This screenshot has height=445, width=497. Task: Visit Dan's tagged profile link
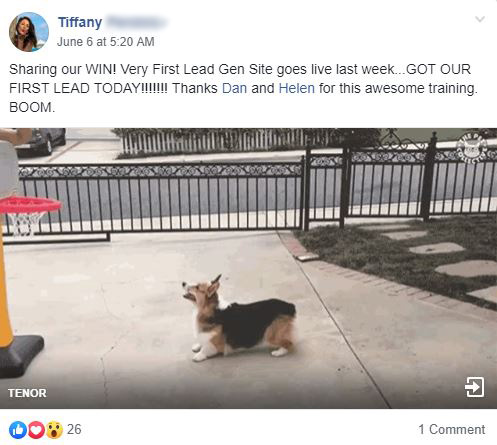pyautogui.click(x=234, y=88)
